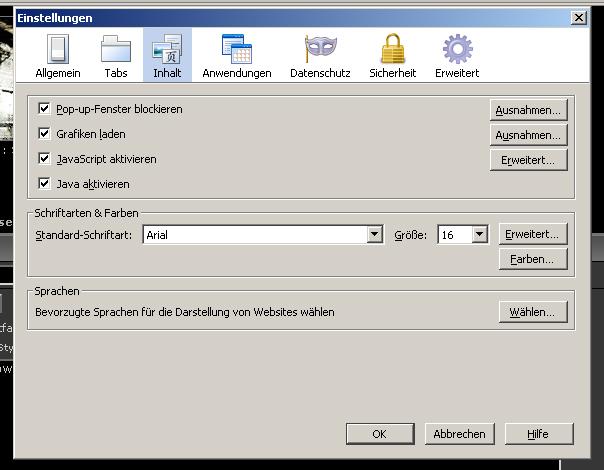Click the Einstellungen title bar text
The image size is (604, 470).
[55, 18]
